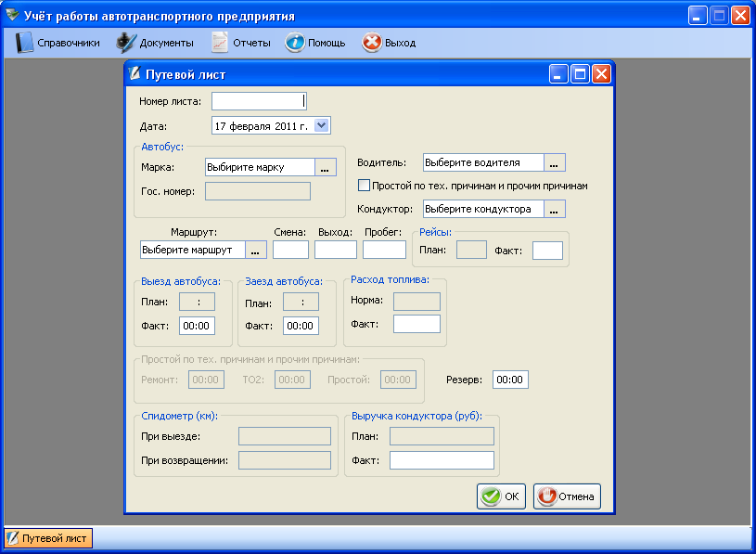Open Маршрут selection ellipsis button
The width and height of the screenshot is (756, 554).
257,250
